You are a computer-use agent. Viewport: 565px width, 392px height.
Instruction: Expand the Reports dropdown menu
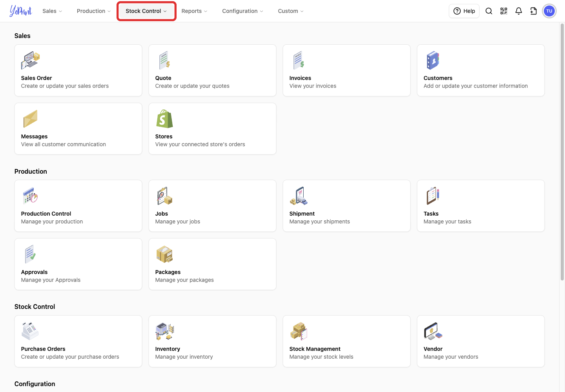coord(194,11)
